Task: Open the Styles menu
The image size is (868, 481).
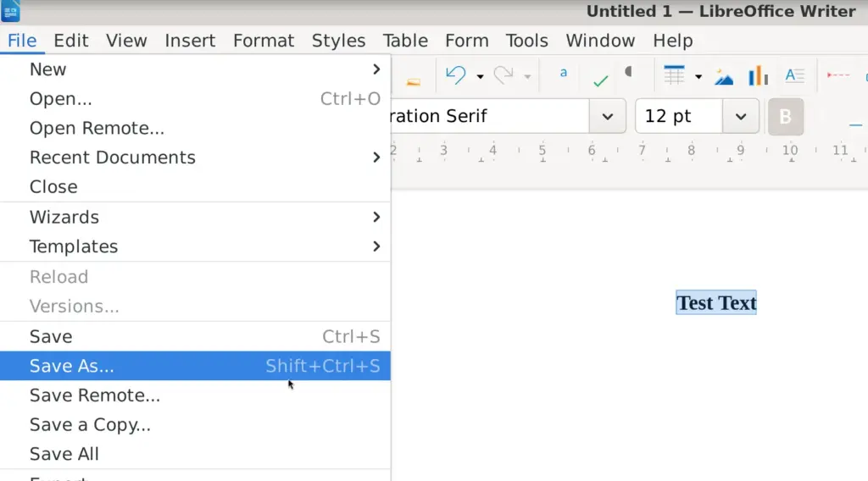Action: 338,41
